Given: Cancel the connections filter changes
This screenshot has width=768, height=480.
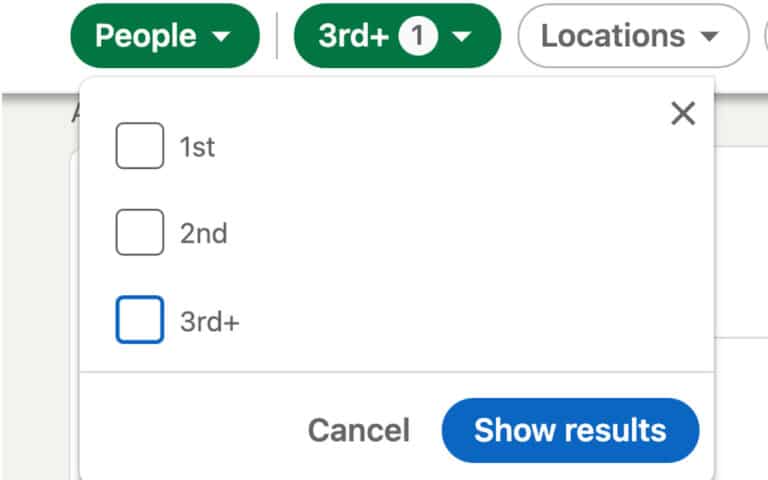Looking at the screenshot, I should pos(358,430).
